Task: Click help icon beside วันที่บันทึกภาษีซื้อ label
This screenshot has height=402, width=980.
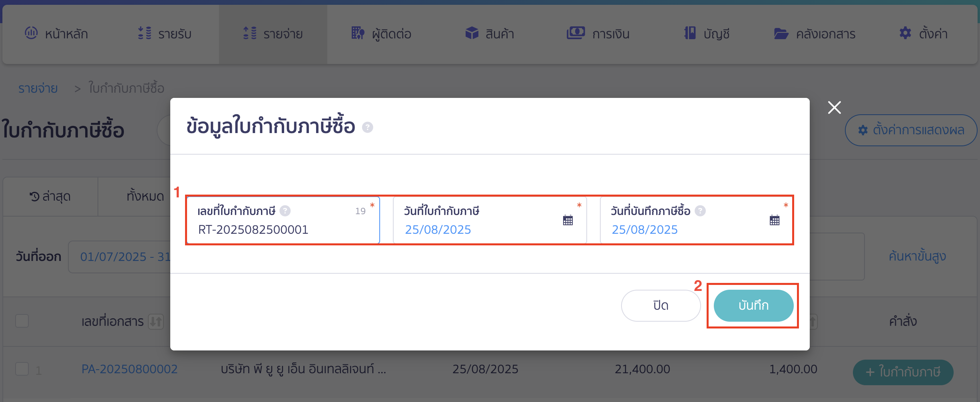Action: click(700, 211)
